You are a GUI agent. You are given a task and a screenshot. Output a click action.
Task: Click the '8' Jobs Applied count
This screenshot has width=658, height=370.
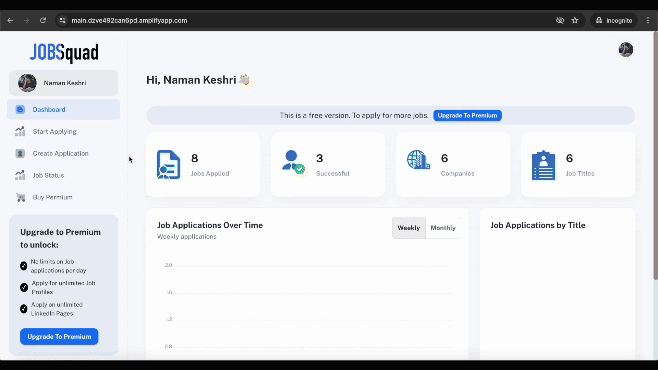point(194,158)
